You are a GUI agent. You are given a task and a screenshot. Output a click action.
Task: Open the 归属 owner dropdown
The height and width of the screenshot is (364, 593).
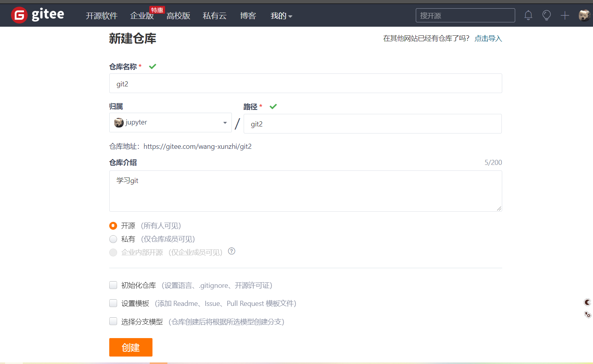(224, 122)
